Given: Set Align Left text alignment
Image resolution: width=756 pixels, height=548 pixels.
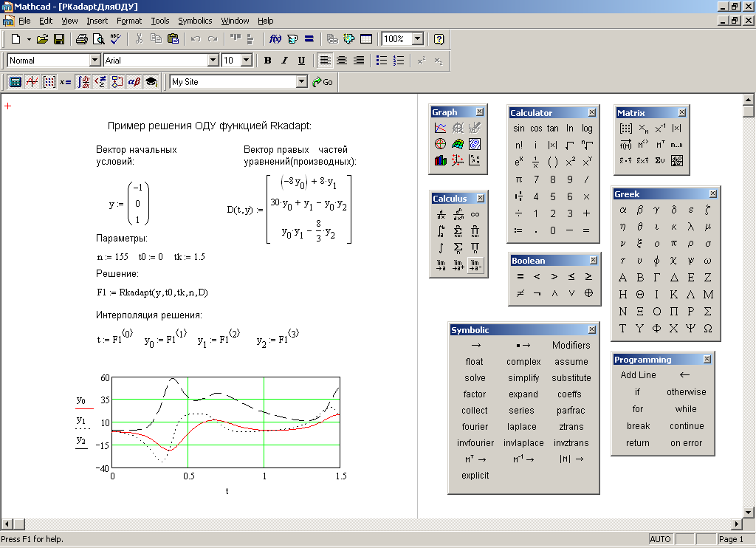Looking at the screenshot, I should (x=326, y=61).
